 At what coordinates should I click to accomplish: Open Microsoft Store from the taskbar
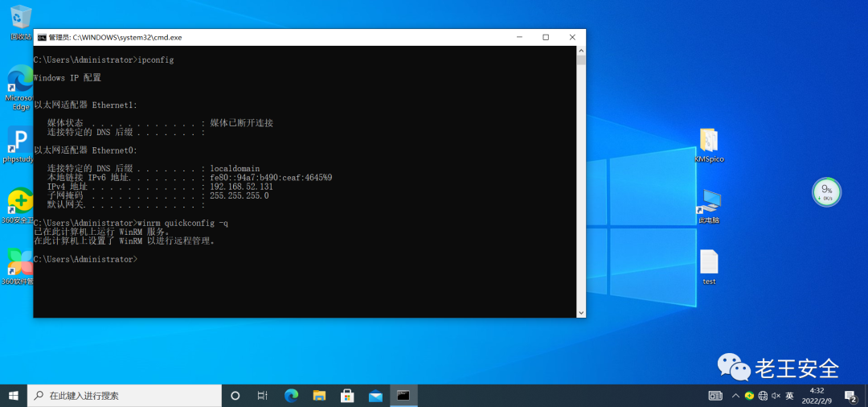(x=347, y=396)
